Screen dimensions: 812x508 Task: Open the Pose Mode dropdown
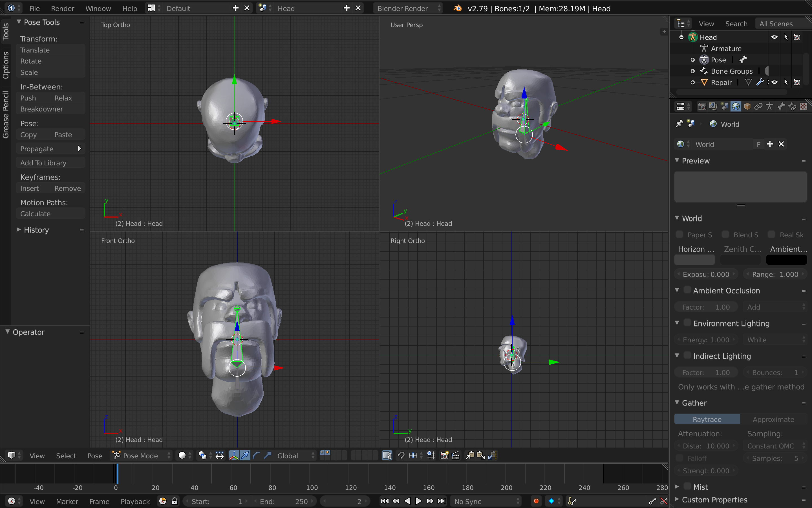pos(141,456)
